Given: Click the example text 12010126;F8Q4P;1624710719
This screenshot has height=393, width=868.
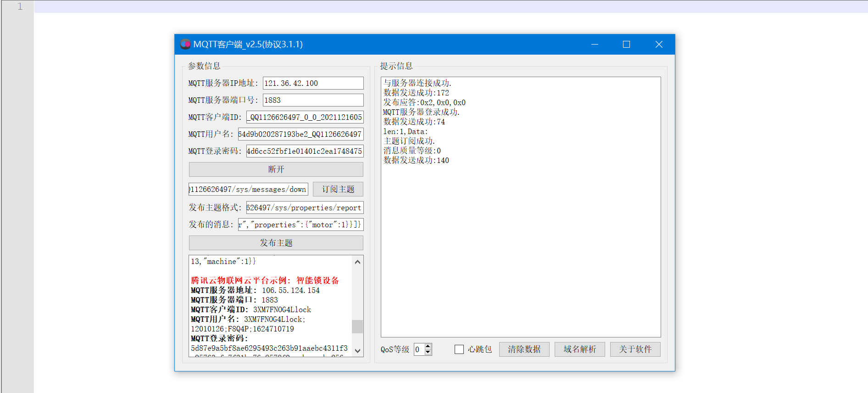Looking at the screenshot, I should click(x=242, y=329).
